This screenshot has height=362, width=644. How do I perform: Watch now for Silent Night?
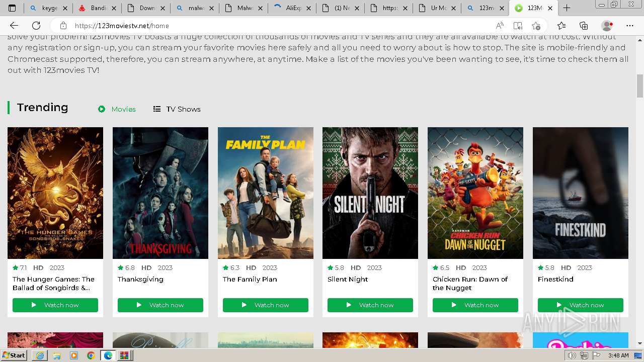(370, 305)
